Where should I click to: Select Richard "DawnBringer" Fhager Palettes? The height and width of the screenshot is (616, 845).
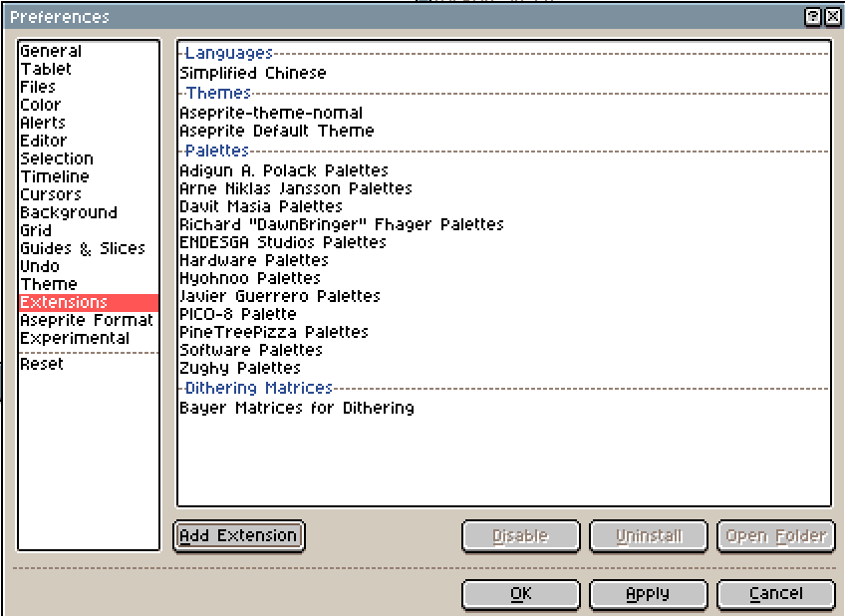pyautogui.click(x=504, y=224)
